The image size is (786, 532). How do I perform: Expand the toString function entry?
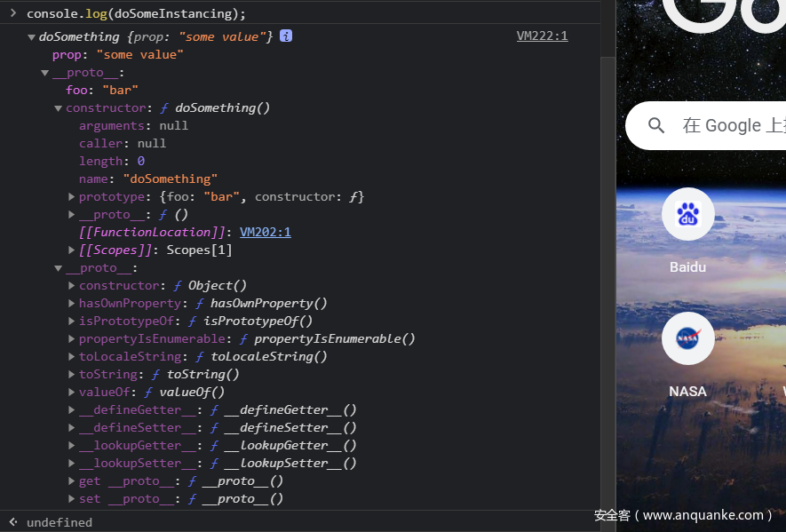72,375
